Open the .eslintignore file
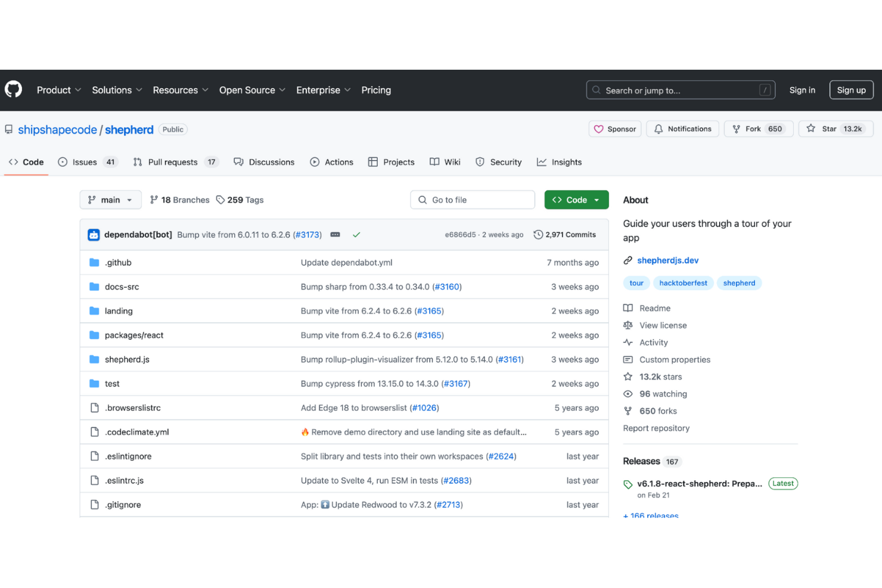Image resolution: width=882 pixels, height=588 pixels. click(x=128, y=456)
